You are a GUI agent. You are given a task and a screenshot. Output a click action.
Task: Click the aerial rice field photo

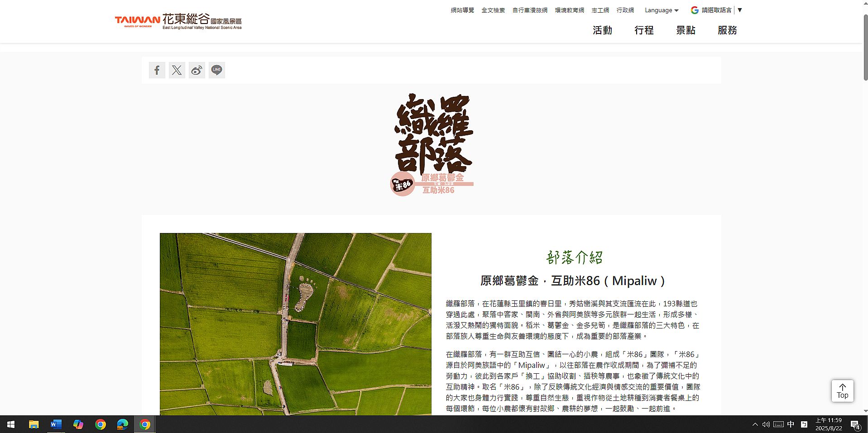click(295, 324)
